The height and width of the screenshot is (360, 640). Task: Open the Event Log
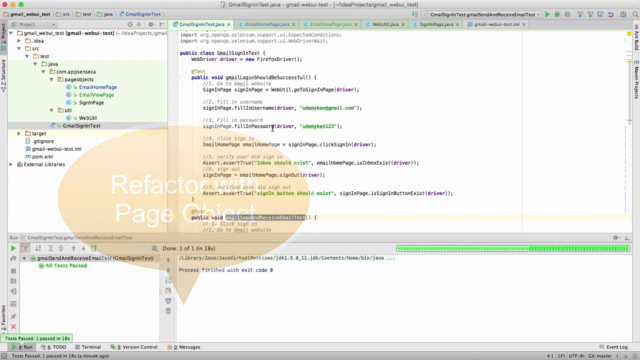(x=613, y=347)
